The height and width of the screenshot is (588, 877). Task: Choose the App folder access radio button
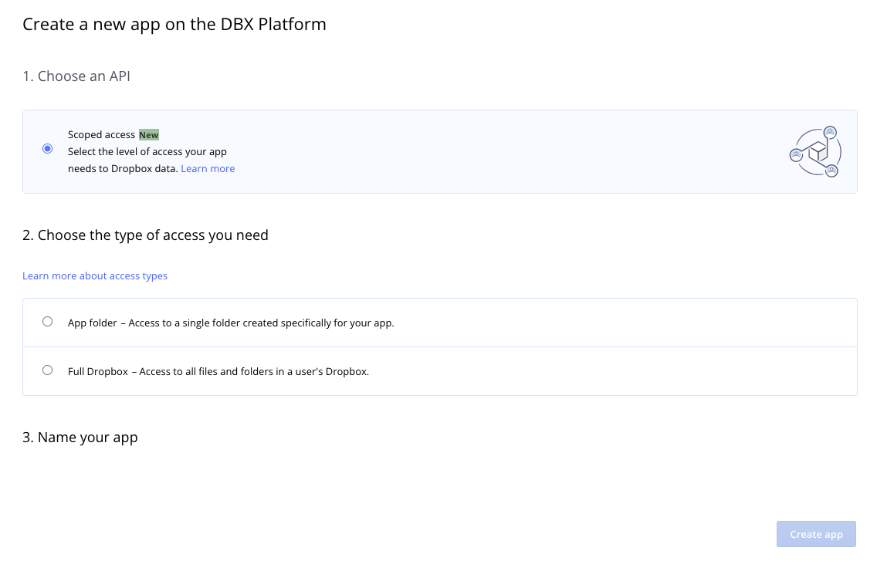pos(48,321)
